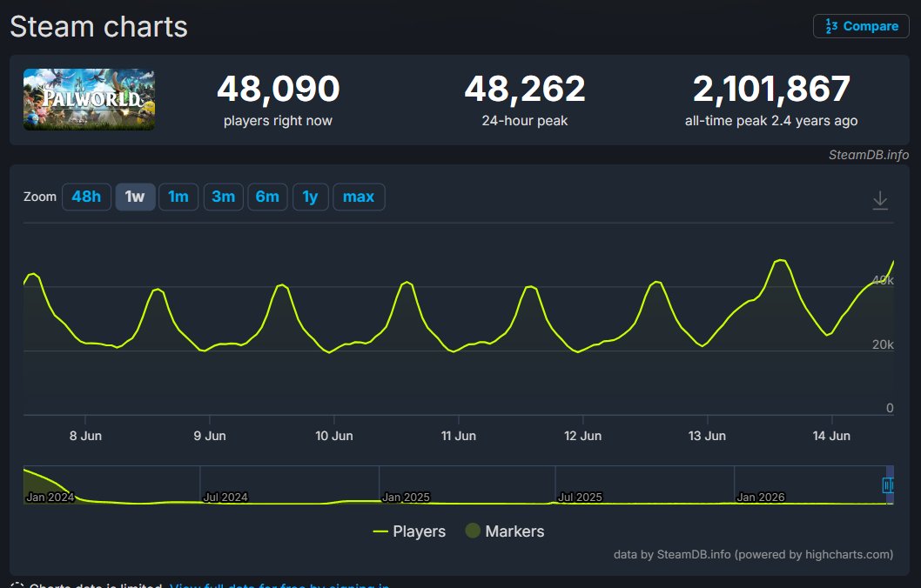Click the data by SteamDB.info credit text
Viewport: 921px width, 588px height.
pos(754,555)
